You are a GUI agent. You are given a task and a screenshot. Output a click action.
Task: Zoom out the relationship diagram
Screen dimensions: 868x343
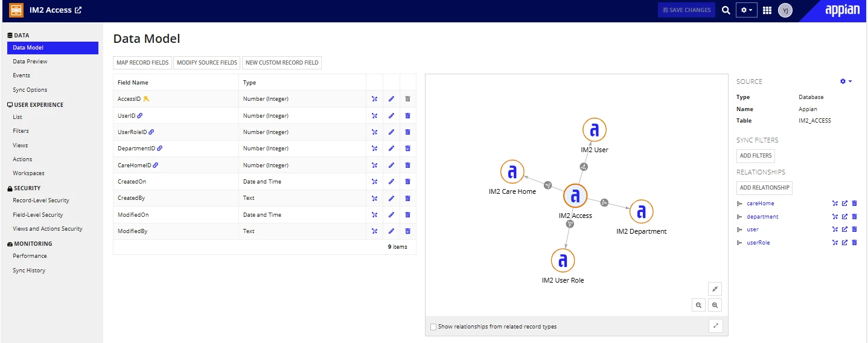(698, 306)
